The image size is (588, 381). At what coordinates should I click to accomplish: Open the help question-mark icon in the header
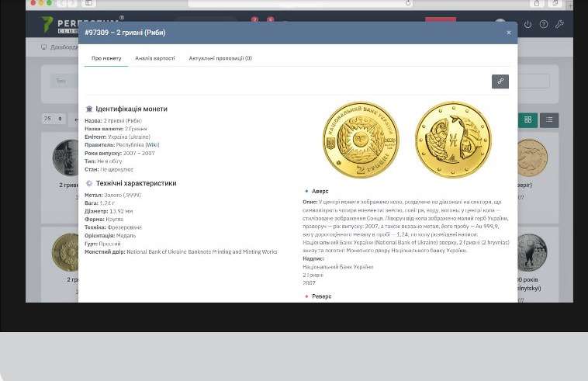543,24
